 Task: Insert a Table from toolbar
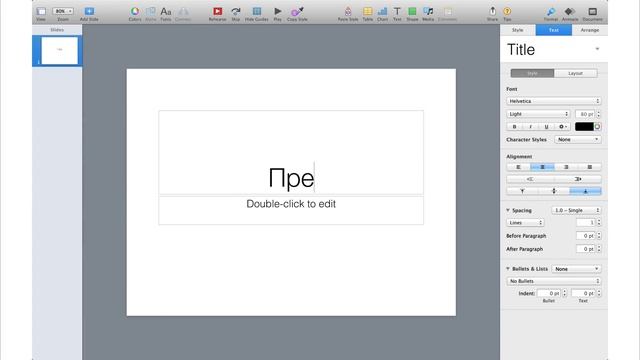click(x=367, y=11)
